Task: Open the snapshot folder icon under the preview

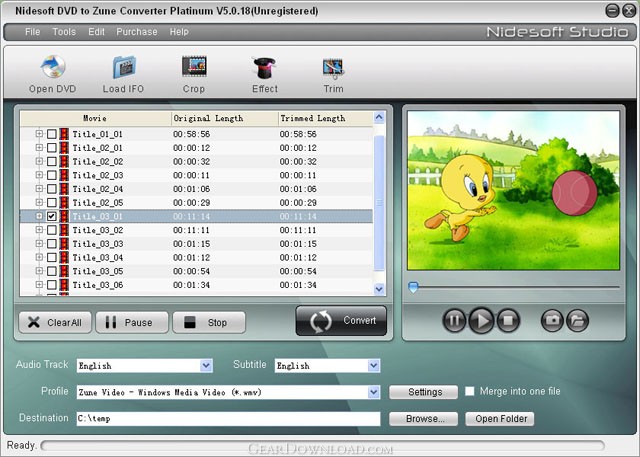Action: tap(577, 320)
